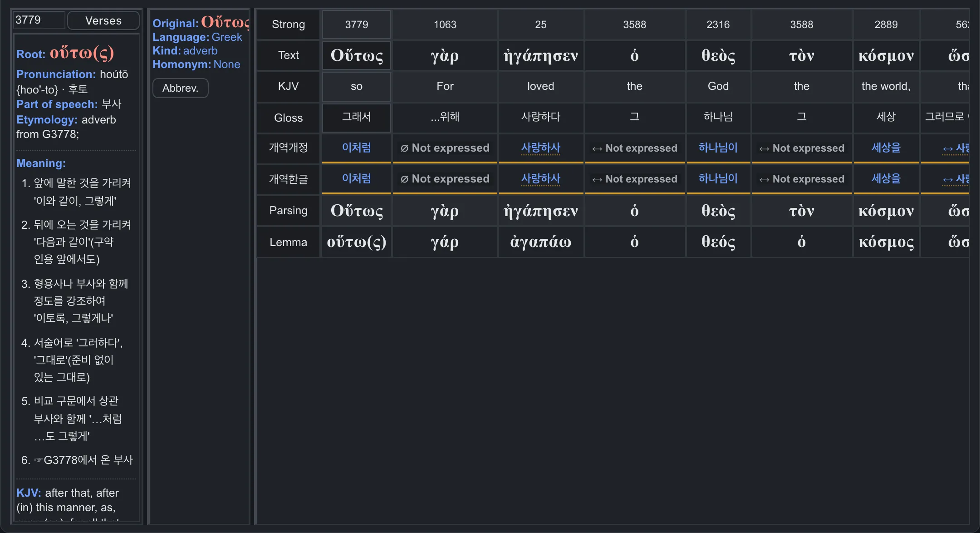980x533 pixels.
Task: Open the 사랑하사 link in 개역개정 row
Action: point(541,148)
